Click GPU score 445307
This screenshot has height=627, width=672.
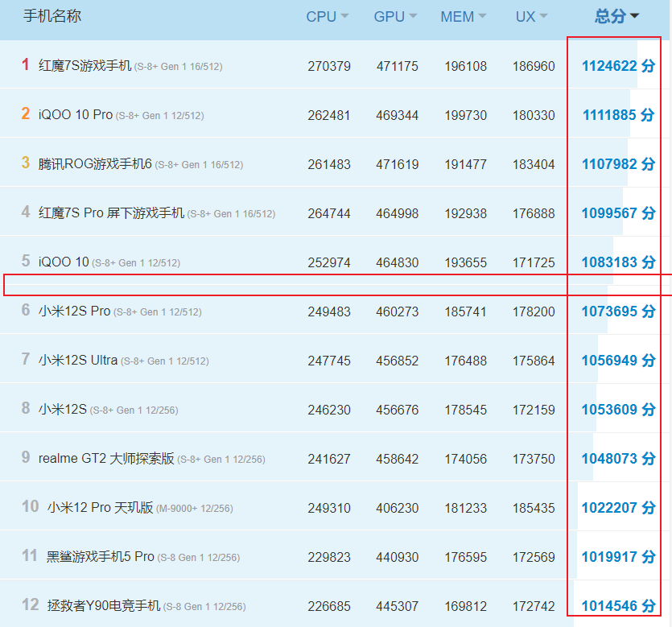[398, 606]
